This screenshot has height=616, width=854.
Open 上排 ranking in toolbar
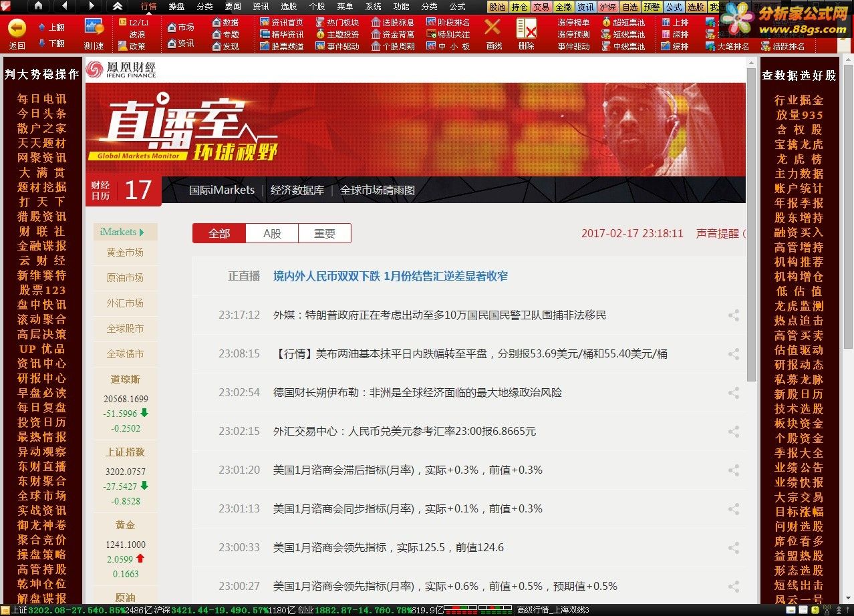click(675, 23)
